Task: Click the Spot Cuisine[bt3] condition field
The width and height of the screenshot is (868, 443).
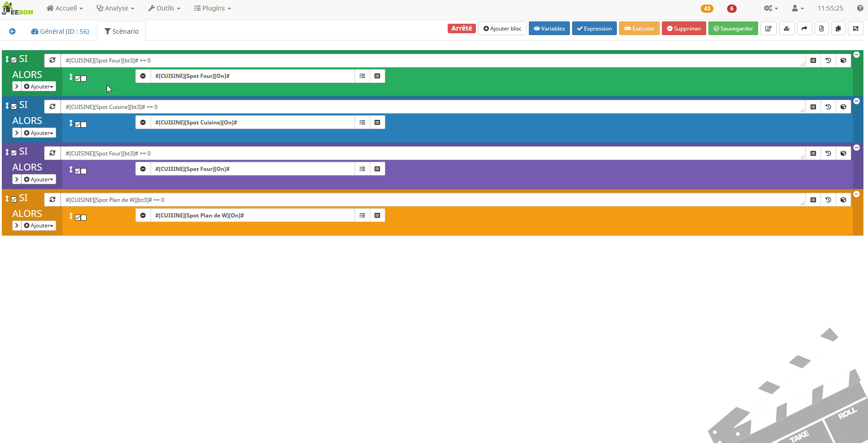Action: [433, 107]
